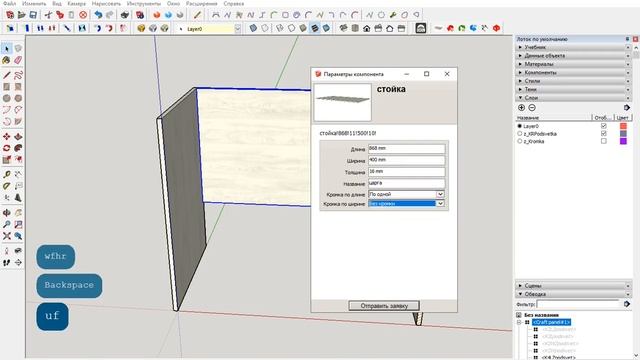Image resolution: width=640 pixels, height=360 pixels.
Task: Open outliner filter details arrow button
Action: tap(627, 304)
